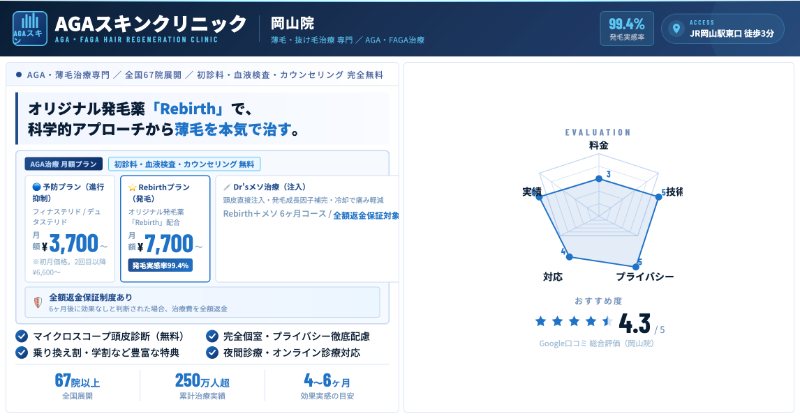
Task: Click the syringe icon beside Dr'sメソ治療
Action: click(x=227, y=187)
